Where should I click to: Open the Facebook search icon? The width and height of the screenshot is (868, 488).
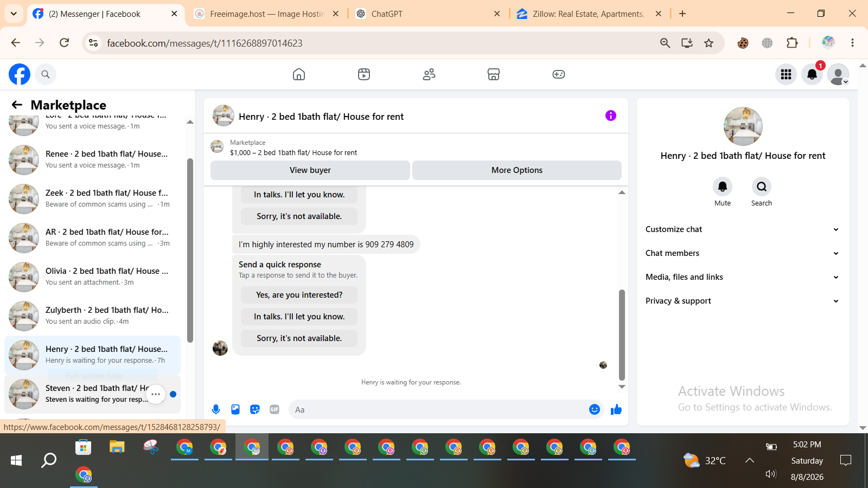pyautogui.click(x=46, y=74)
